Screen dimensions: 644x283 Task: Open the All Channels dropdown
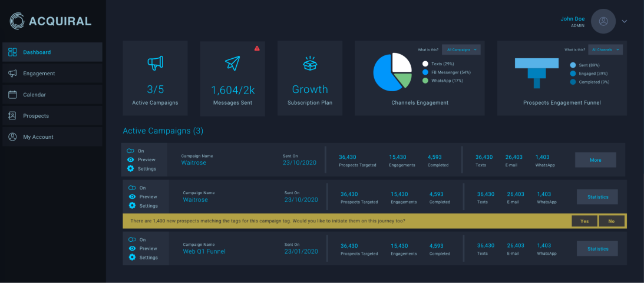[605, 49]
